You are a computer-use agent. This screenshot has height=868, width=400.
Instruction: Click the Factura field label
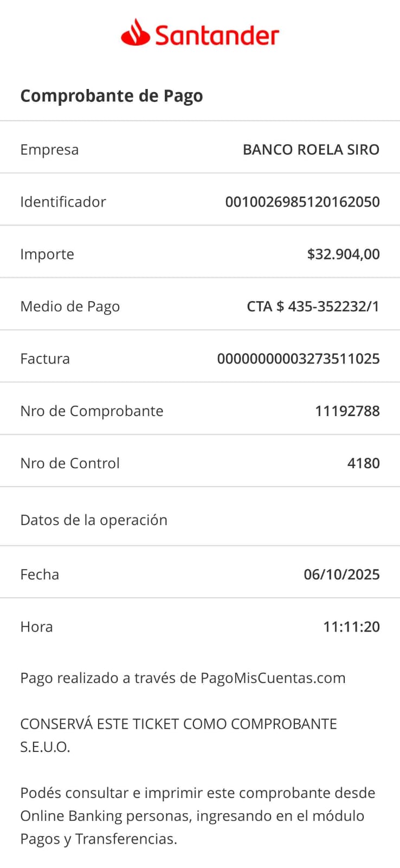[45, 359]
